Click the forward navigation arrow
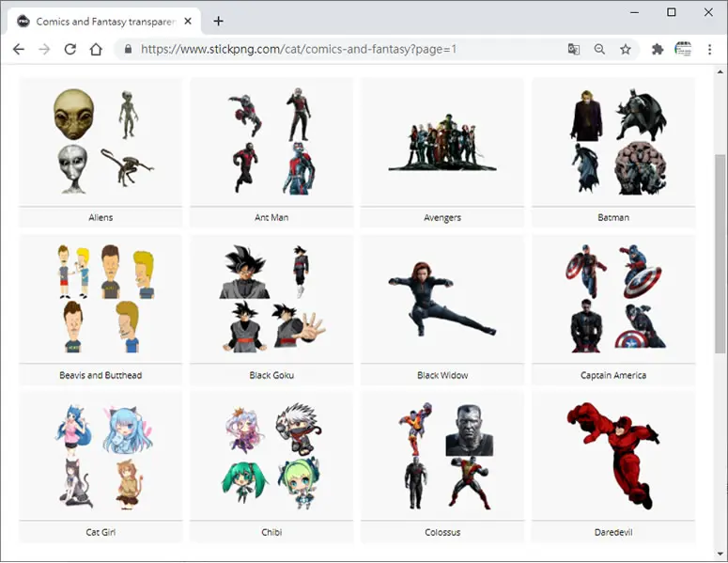Viewport: 728px width, 563px height. 44,49
